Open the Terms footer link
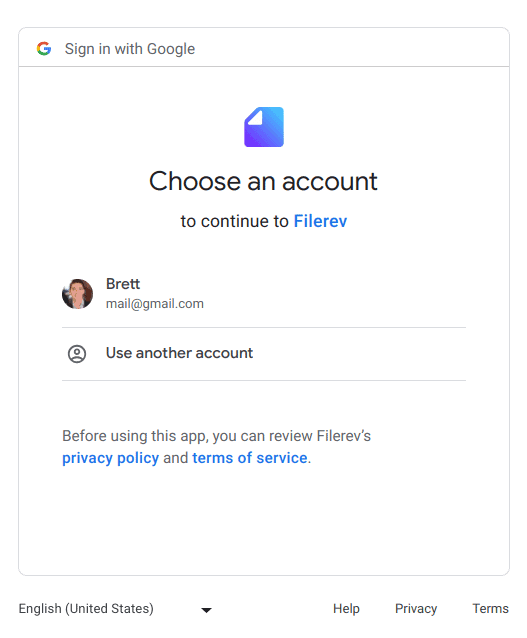 coord(490,609)
